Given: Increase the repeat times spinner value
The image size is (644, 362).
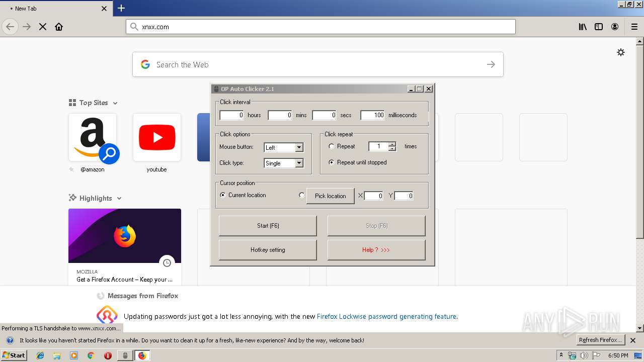Looking at the screenshot, I should 392,144.
